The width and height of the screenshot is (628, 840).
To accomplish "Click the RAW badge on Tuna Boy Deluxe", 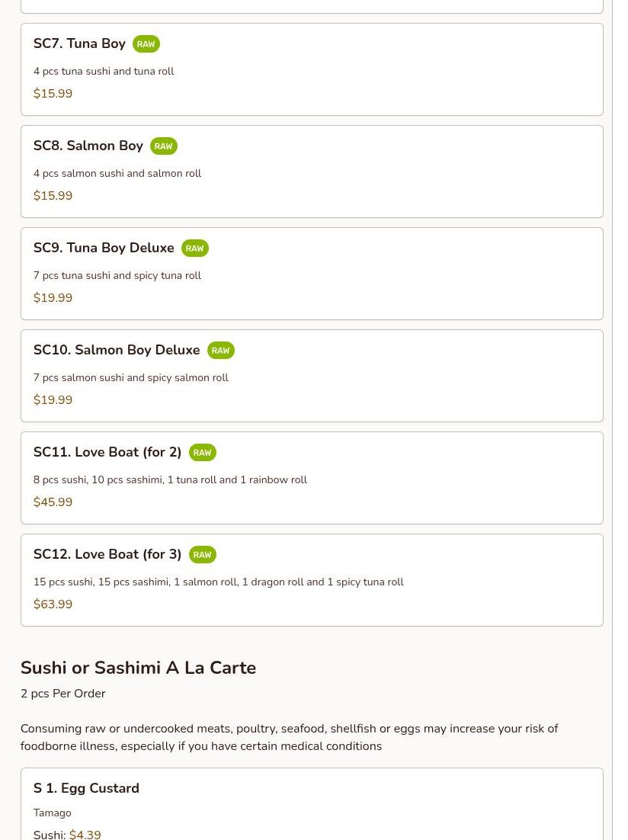I will point(194,248).
